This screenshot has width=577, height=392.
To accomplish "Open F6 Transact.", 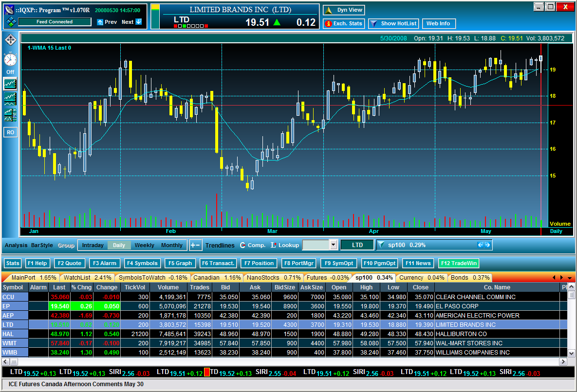I will pos(218,263).
